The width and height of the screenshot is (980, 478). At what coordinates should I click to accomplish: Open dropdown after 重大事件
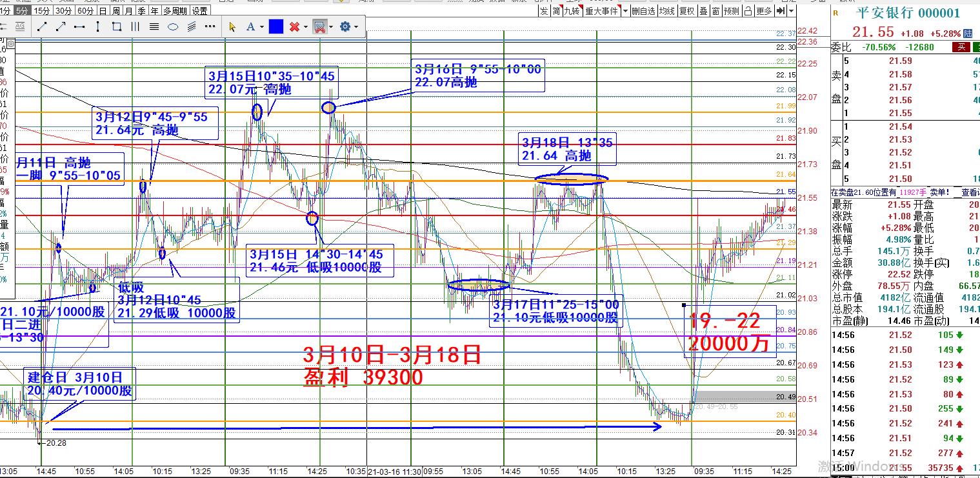pos(625,11)
